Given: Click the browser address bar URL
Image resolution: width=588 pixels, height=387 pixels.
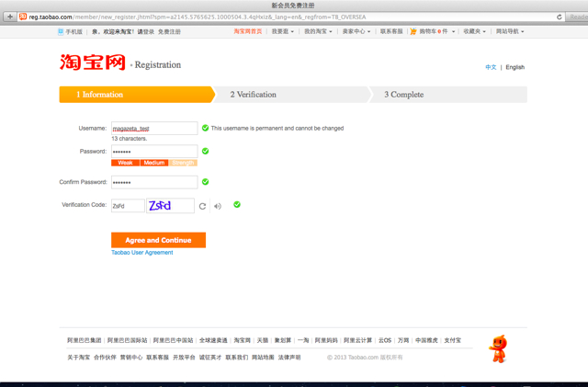Looking at the screenshot, I should (198, 17).
